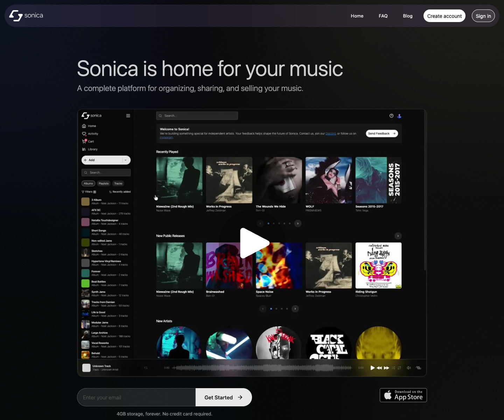The width and height of the screenshot is (504, 420).
Task: Click the sidebar library Search field
Action: click(x=106, y=173)
